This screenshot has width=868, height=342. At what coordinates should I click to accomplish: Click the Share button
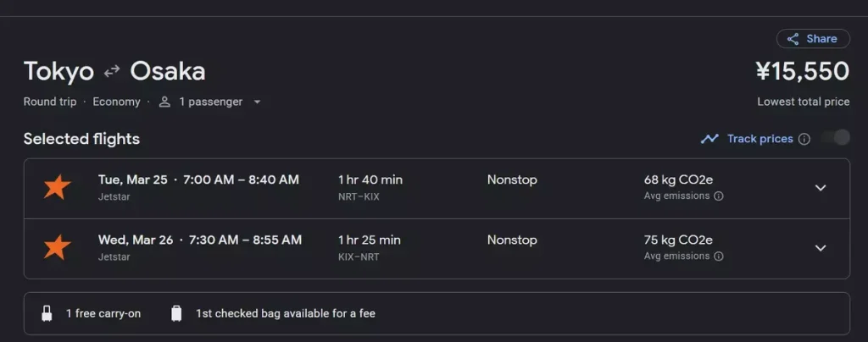tap(813, 39)
